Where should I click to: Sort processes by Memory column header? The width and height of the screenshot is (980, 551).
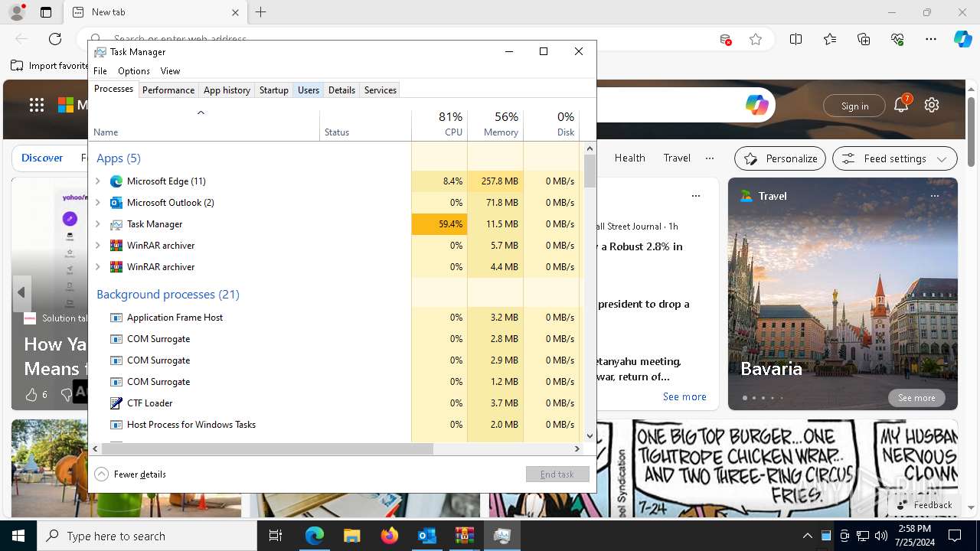pyautogui.click(x=495, y=125)
